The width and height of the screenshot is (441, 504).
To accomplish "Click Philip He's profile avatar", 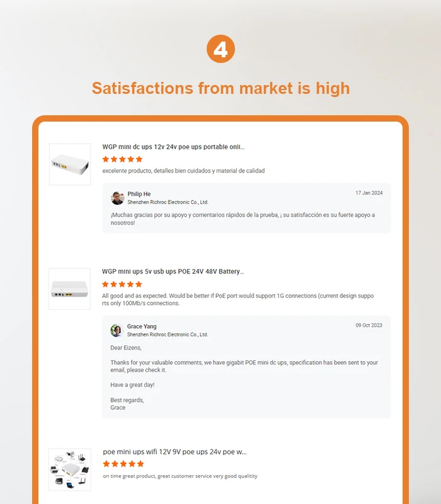I will [x=118, y=198].
